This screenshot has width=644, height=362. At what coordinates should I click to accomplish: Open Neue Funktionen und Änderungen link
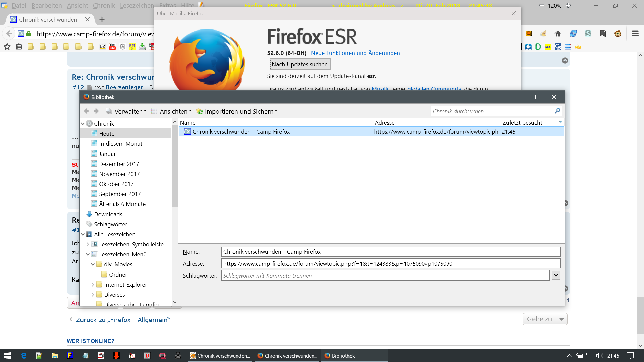pos(355,53)
